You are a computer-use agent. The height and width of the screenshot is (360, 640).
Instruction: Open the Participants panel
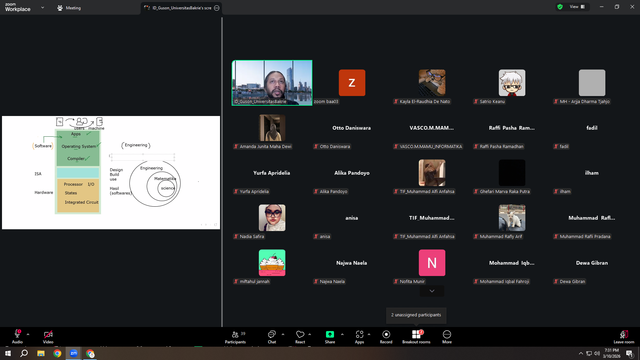coord(236,337)
